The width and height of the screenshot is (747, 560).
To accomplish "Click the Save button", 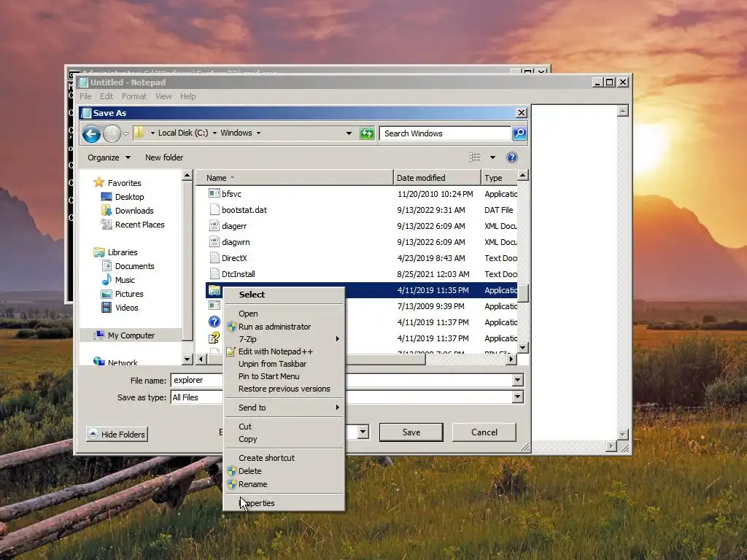I will click(x=411, y=432).
